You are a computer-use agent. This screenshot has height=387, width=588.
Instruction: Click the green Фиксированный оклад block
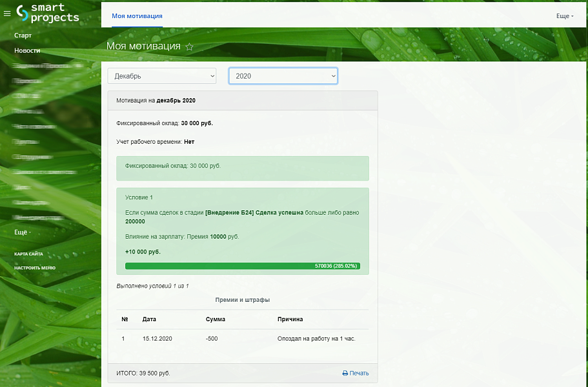pos(242,168)
